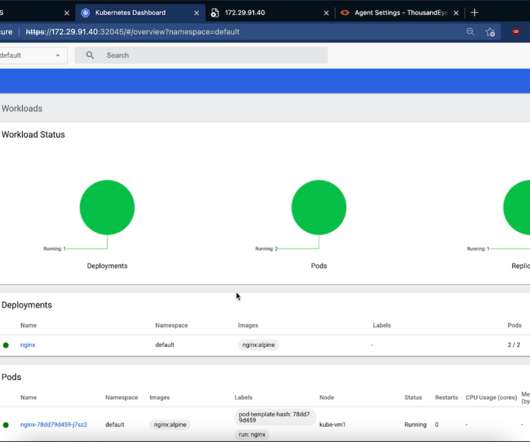
Task: Click the search magnifier icon
Action: 90,55
